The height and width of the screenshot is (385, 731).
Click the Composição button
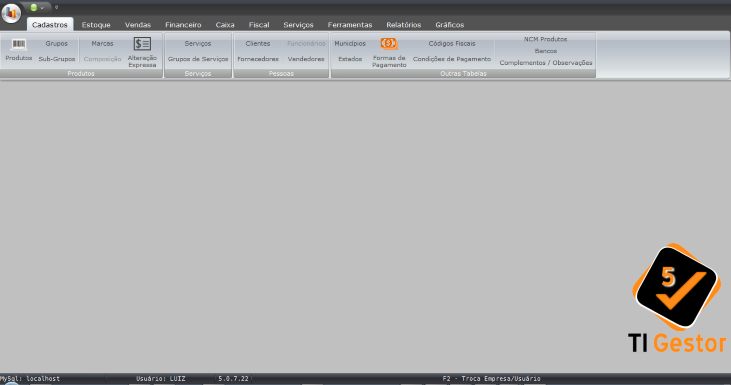click(x=102, y=59)
